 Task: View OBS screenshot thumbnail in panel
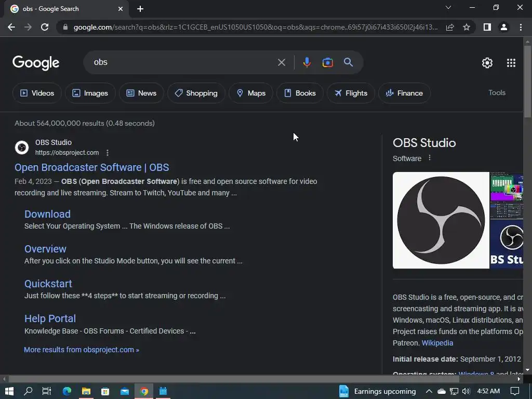click(x=507, y=195)
